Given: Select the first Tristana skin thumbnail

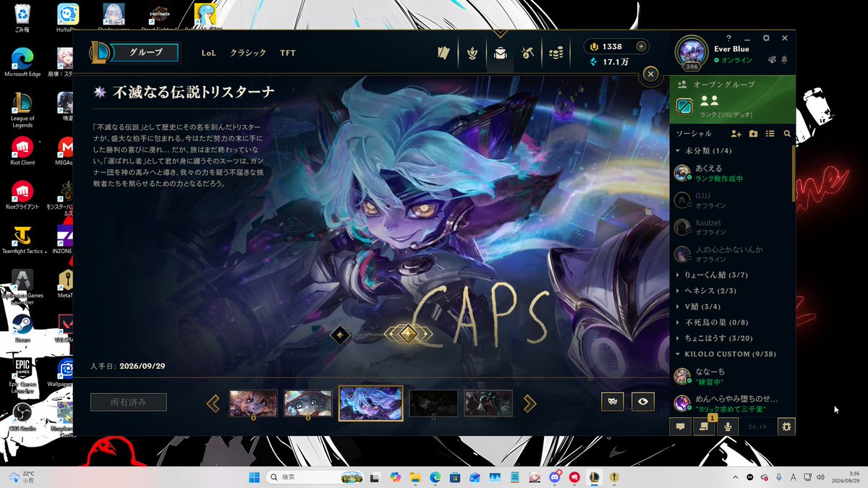Looking at the screenshot, I should (253, 403).
